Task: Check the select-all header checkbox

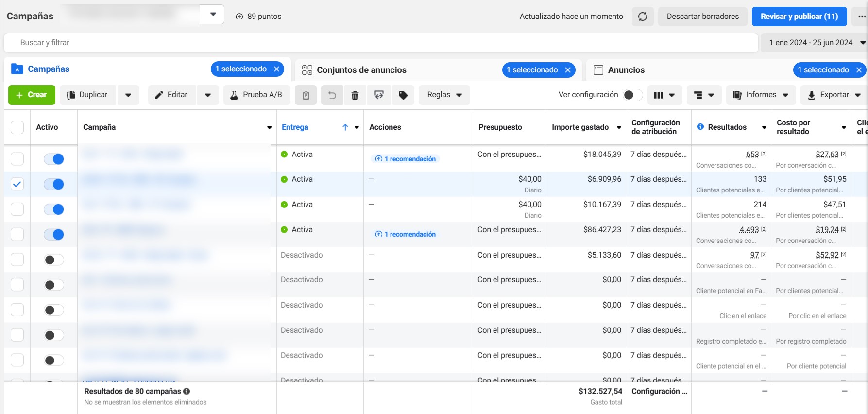Action: tap(17, 127)
